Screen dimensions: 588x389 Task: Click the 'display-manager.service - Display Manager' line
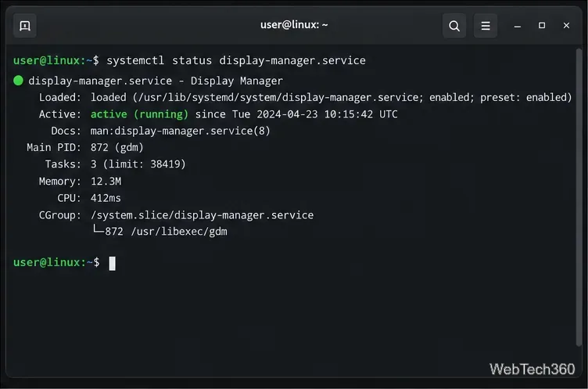click(156, 81)
